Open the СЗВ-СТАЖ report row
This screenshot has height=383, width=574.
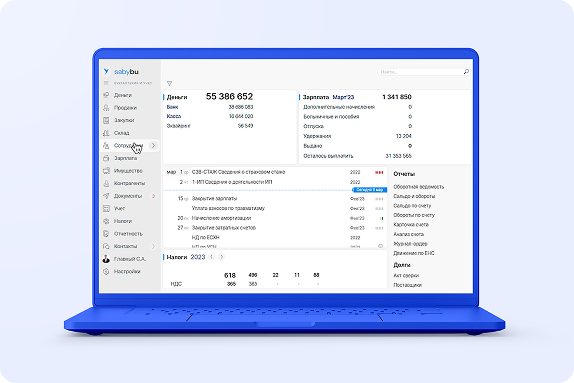point(275,172)
